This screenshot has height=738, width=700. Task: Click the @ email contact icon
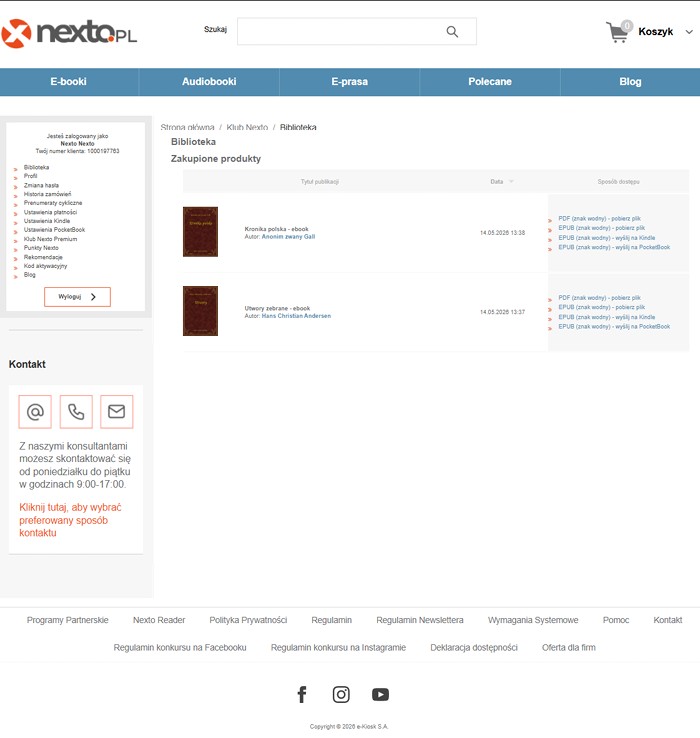tap(35, 412)
